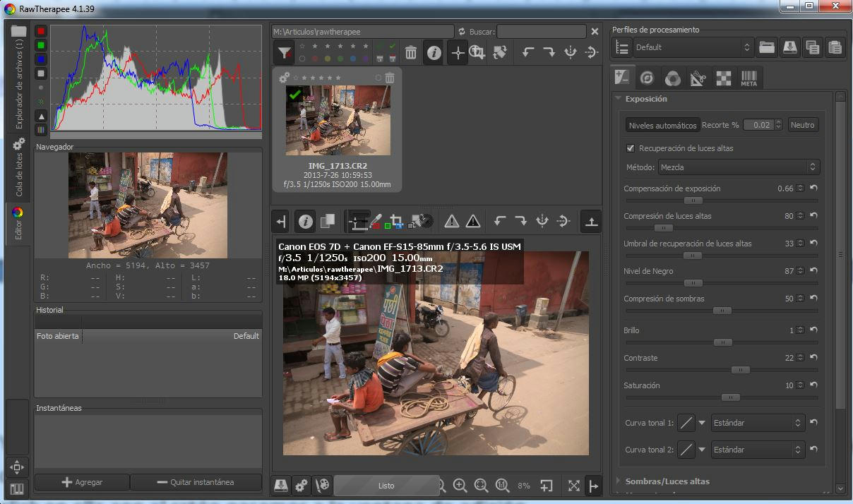Pick the white balance eyedropper tool
Image resolution: width=853 pixels, height=504 pixels.
pos(376,222)
